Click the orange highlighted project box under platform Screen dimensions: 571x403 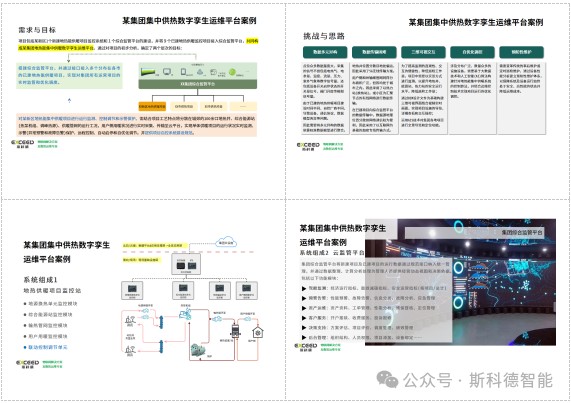pos(152,106)
